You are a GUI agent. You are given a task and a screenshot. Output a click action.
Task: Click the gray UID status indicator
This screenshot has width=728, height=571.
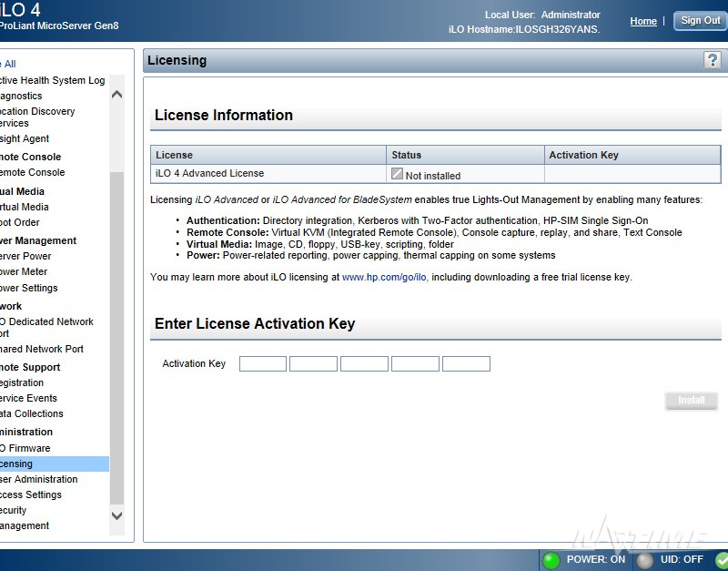644,560
